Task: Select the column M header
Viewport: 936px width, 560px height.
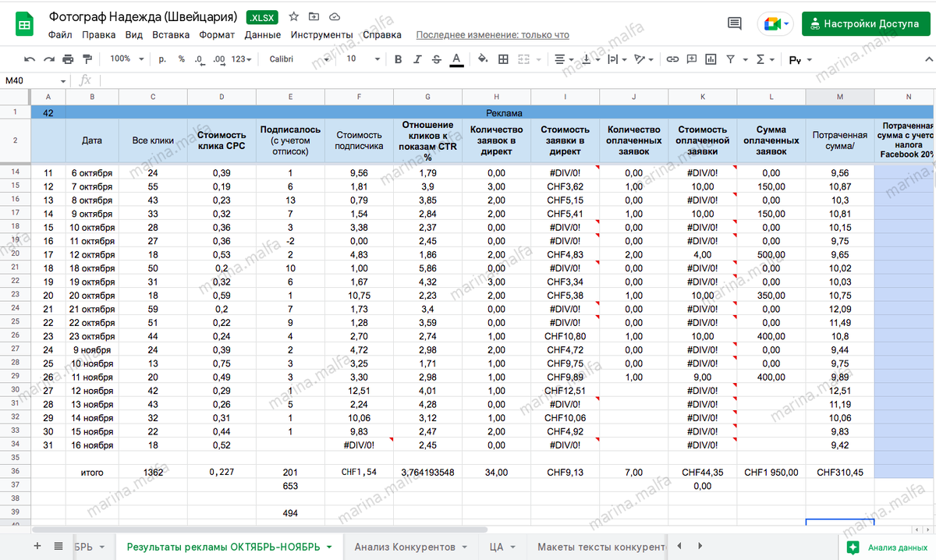Action: tap(839, 97)
